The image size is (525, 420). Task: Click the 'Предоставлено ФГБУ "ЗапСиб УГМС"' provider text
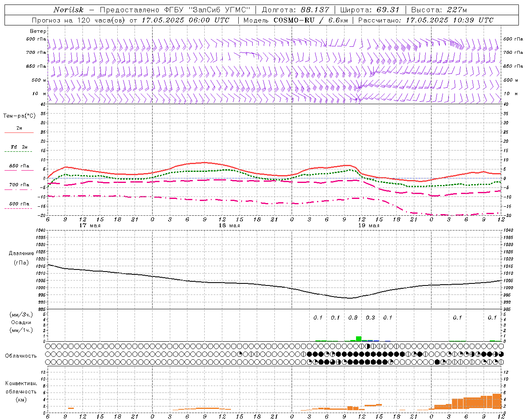point(175,10)
